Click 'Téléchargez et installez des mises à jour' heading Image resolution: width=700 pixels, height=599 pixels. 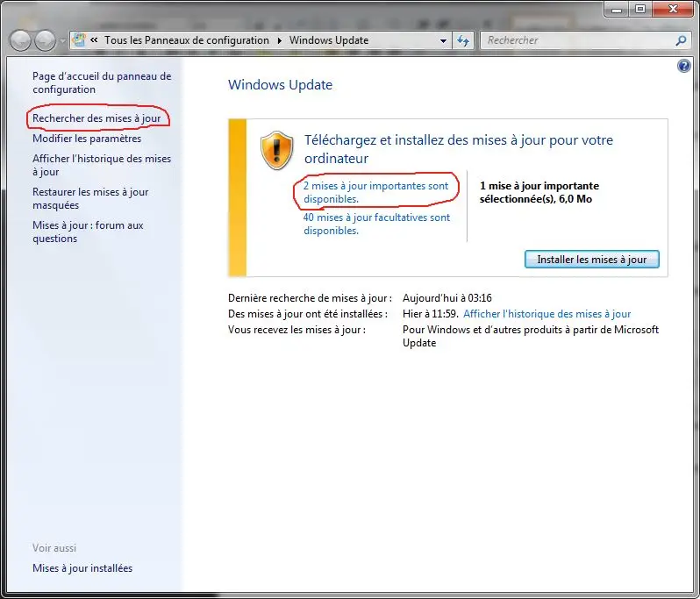459,149
